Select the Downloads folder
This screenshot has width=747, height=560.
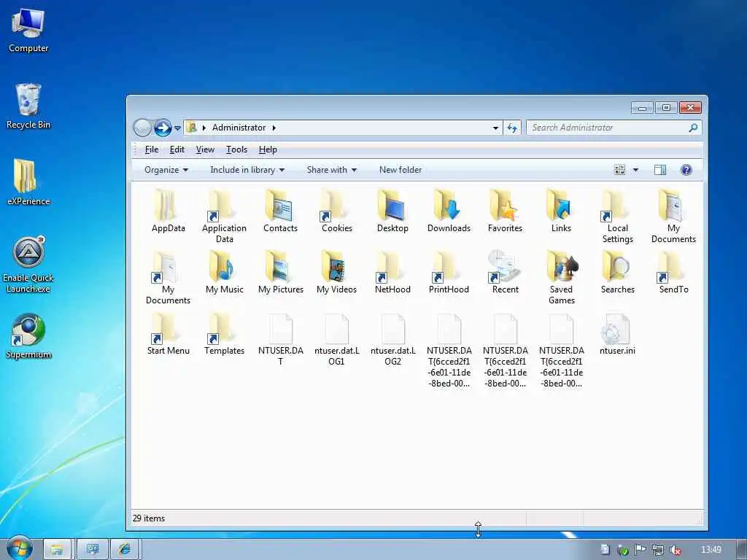coord(449,211)
